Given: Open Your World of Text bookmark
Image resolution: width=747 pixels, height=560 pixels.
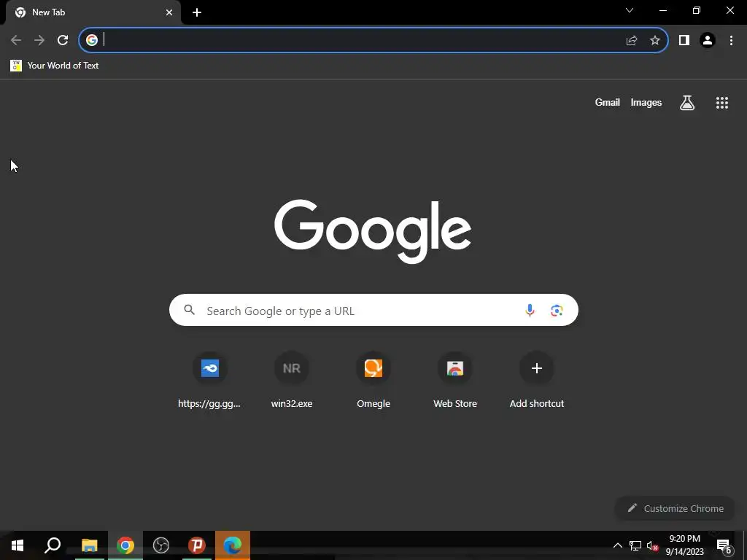Looking at the screenshot, I should 54,66.
